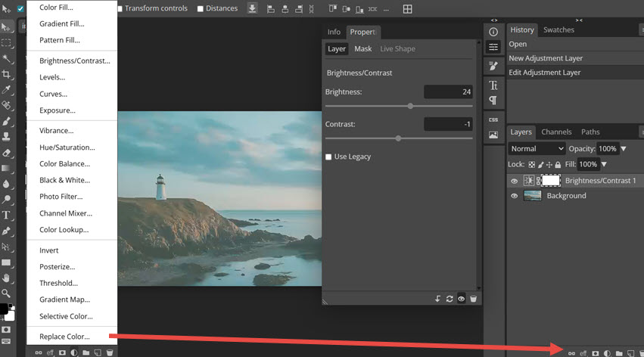Viewport: 644px width, 357px height.
Task: Reset adjustment with Properties panel refresh icon
Action: 450,299
